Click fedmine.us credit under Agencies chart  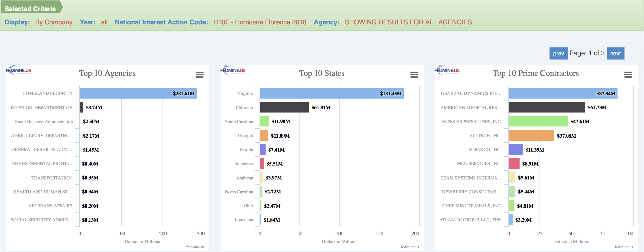pos(195,247)
